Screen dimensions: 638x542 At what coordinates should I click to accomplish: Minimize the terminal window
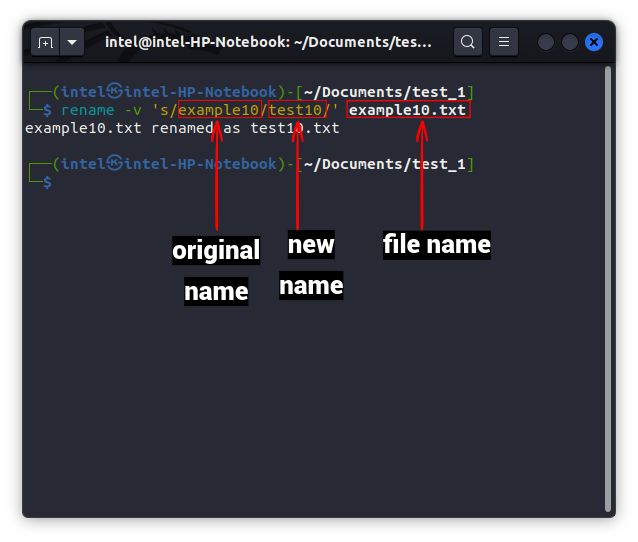(546, 42)
